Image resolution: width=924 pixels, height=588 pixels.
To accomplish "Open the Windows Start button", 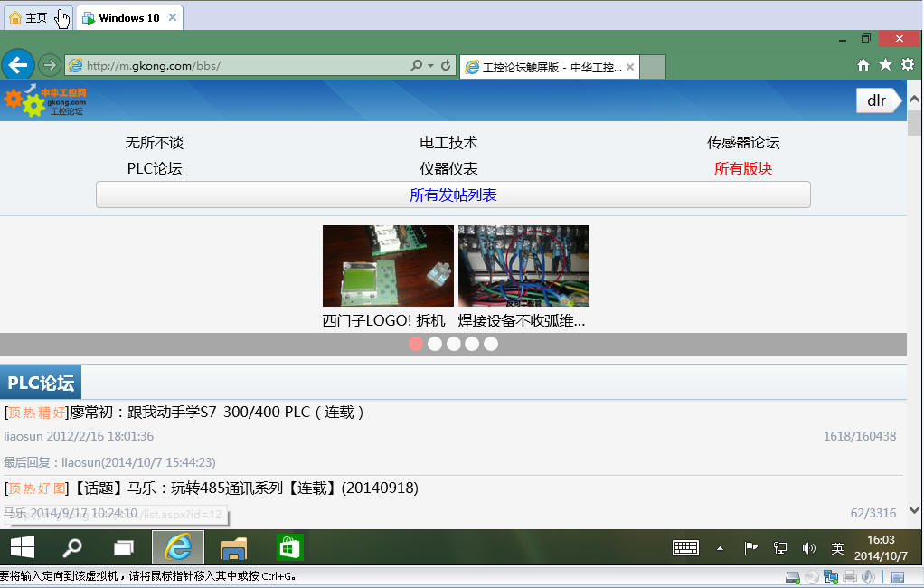I will click(x=23, y=547).
